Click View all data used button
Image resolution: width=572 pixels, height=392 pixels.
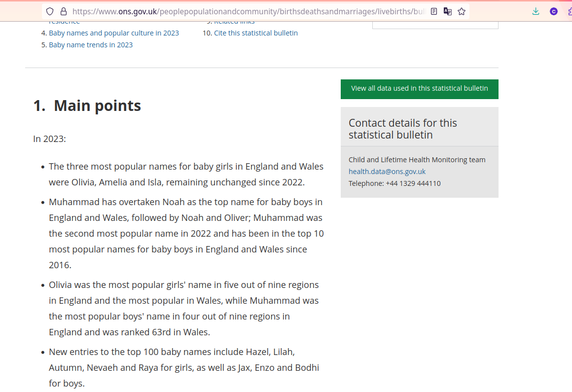click(x=419, y=89)
